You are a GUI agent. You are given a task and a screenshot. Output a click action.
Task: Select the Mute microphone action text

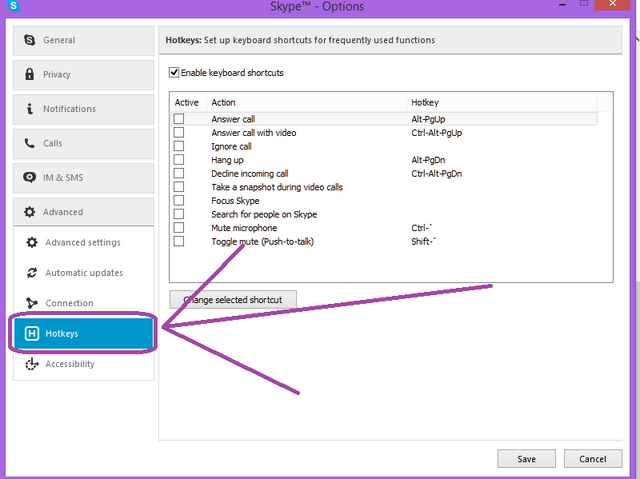coord(244,228)
